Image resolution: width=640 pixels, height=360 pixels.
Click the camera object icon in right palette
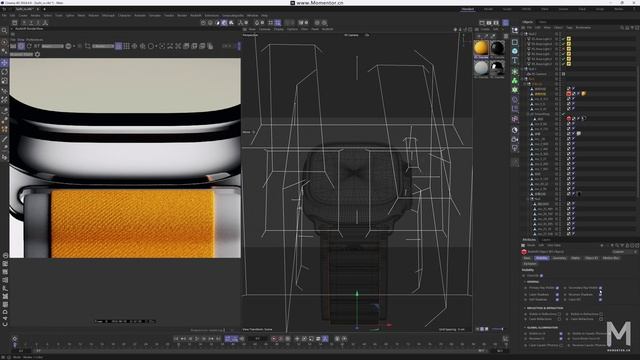tap(515, 139)
